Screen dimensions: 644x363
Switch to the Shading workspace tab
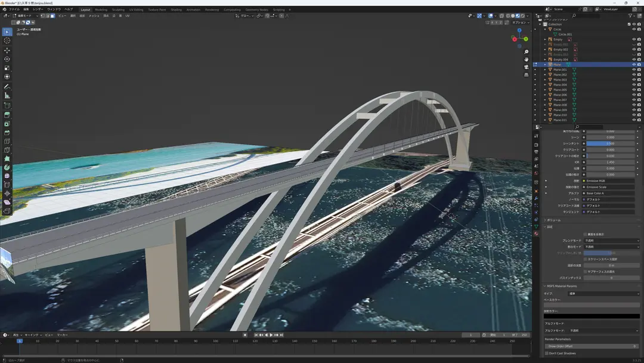tap(176, 10)
